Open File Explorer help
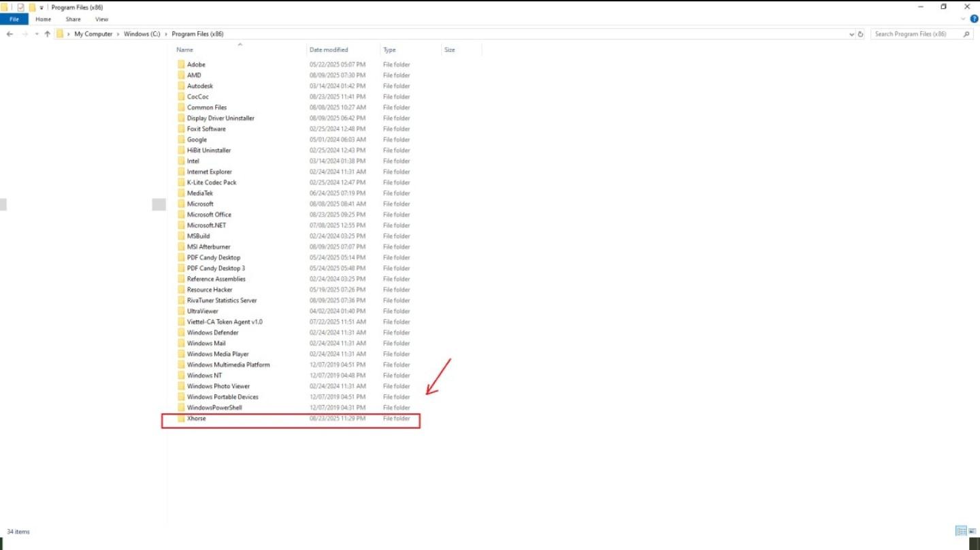This screenshot has height=550, width=980. tap(974, 19)
